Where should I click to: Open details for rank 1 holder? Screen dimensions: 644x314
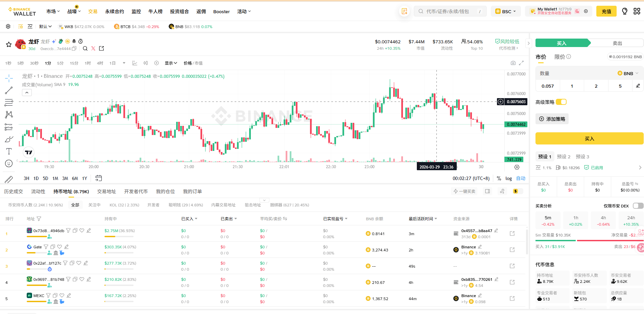(x=512, y=233)
